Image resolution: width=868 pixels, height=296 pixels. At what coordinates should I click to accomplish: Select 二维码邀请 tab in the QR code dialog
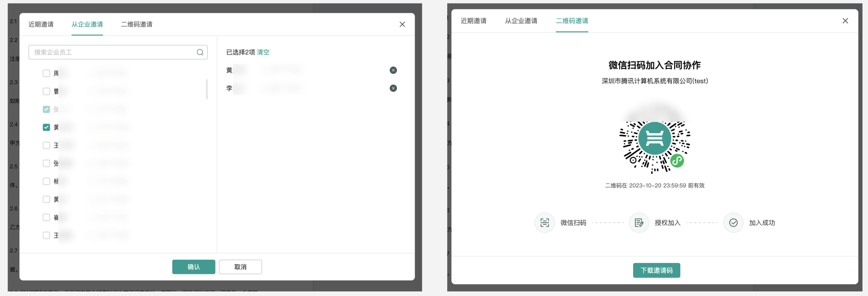point(572,21)
